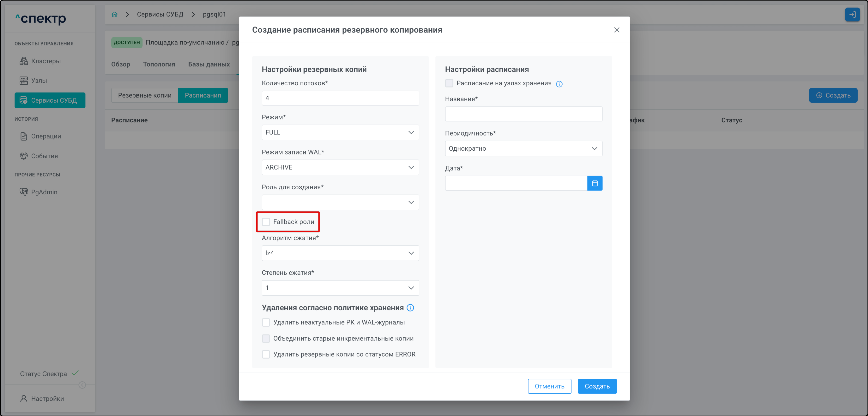
Task: Click info icon next to retention policy heading
Action: coord(410,308)
